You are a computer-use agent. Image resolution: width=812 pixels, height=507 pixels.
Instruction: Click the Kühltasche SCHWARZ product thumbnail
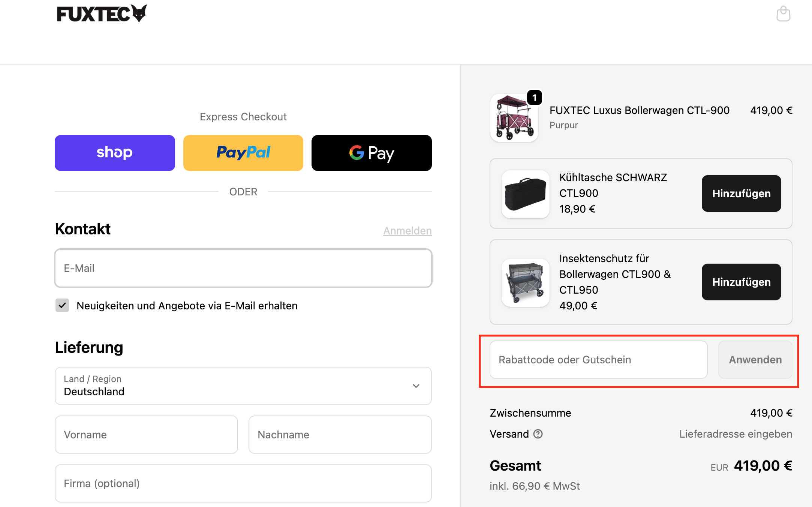pyautogui.click(x=526, y=194)
